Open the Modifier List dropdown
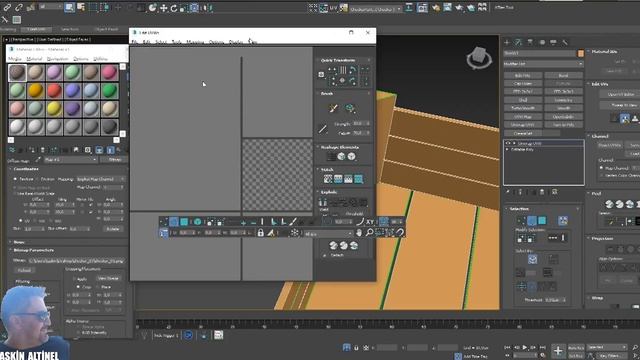The image size is (640, 360). click(543, 64)
